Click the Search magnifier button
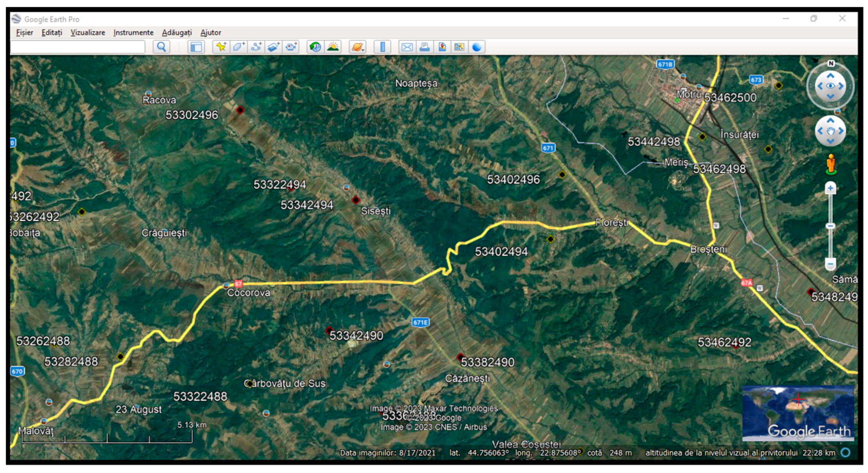 pyautogui.click(x=161, y=47)
